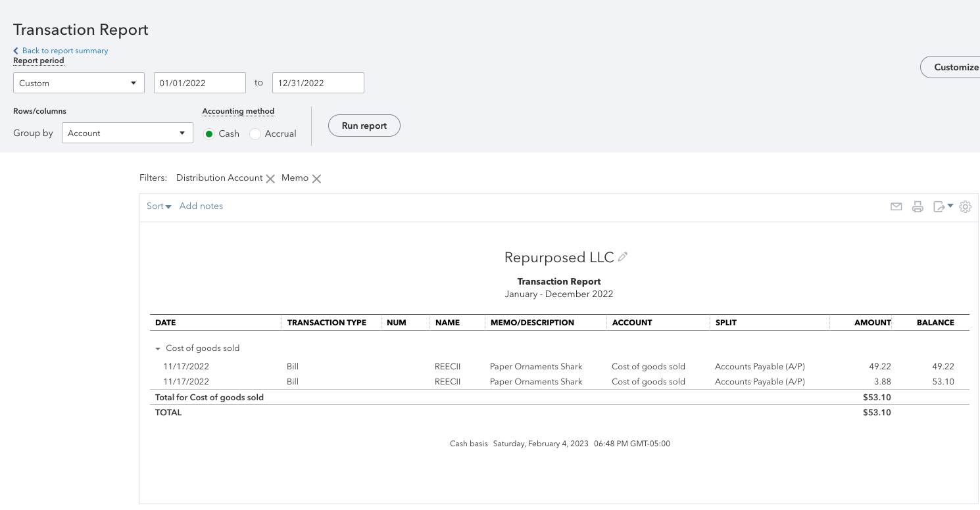
Task: Open the report settings gear icon
Action: tap(965, 206)
